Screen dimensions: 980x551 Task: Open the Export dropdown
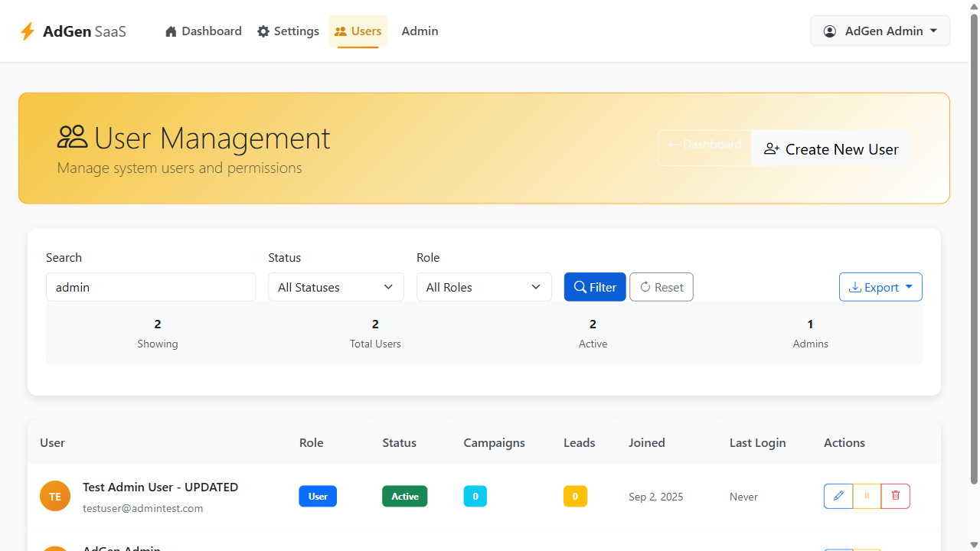(880, 287)
